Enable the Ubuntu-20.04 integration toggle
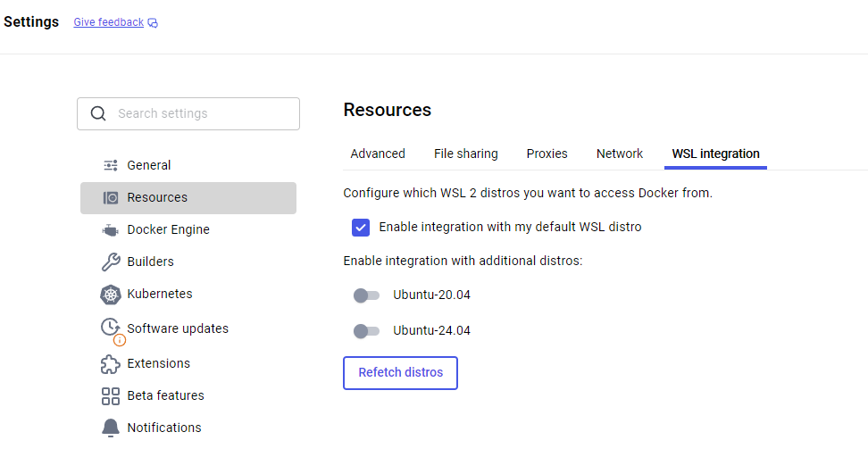The height and width of the screenshot is (457, 868). pos(366,295)
